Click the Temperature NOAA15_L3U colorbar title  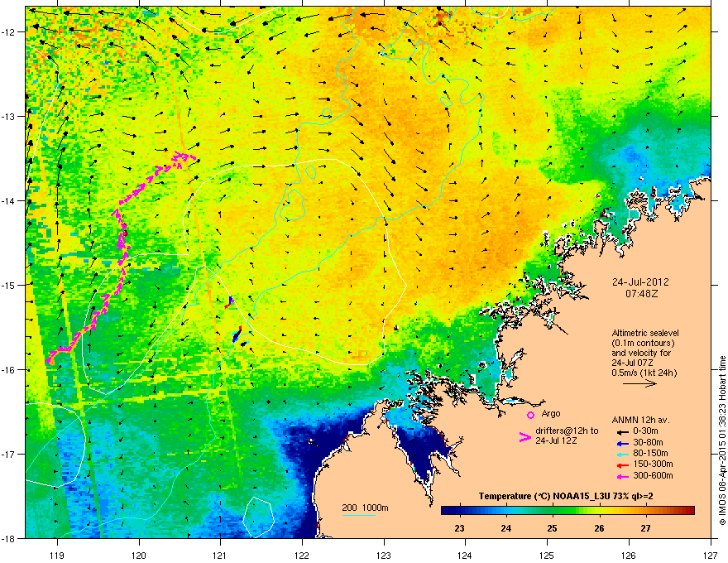(566, 496)
